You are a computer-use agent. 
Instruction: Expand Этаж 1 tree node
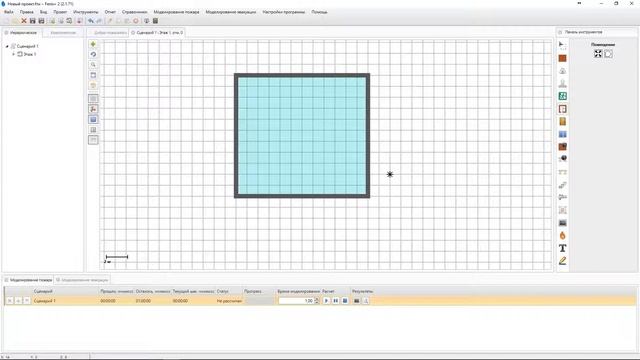(13, 54)
